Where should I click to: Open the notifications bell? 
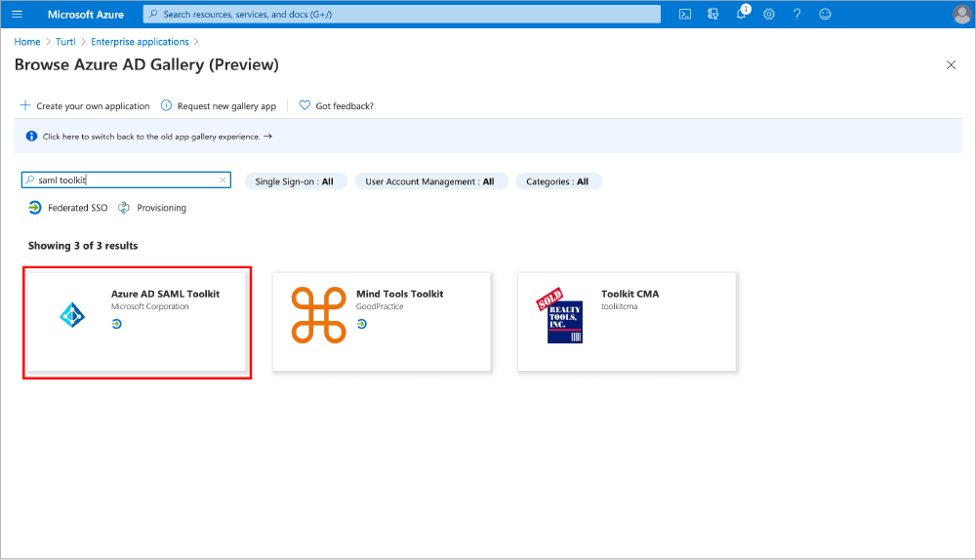click(x=741, y=14)
